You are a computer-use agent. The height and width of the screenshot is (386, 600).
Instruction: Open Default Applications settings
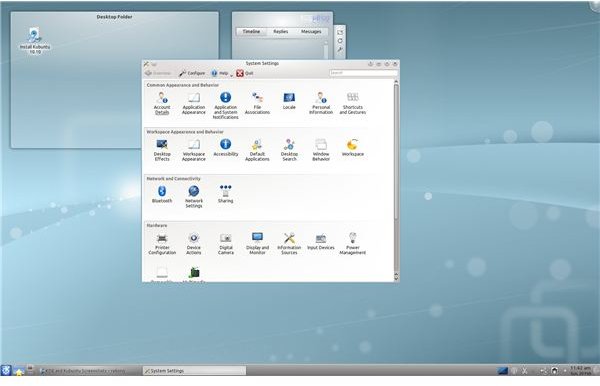tap(257, 150)
